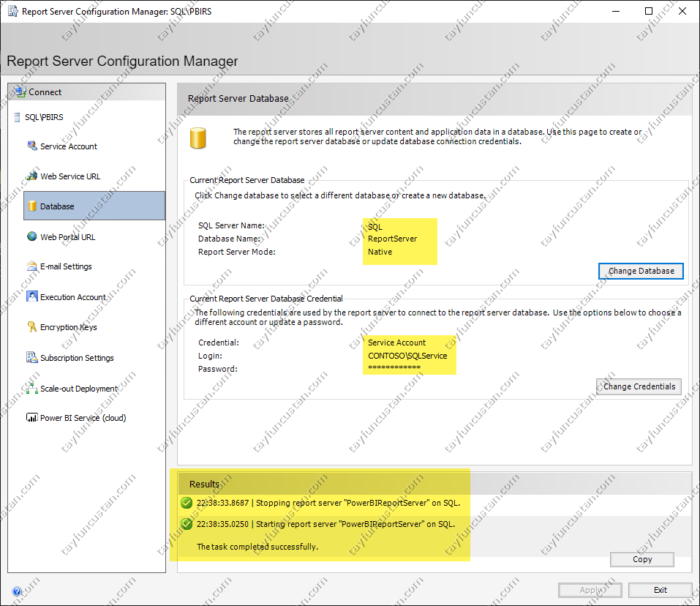Copy the results with the Copy button

642,559
